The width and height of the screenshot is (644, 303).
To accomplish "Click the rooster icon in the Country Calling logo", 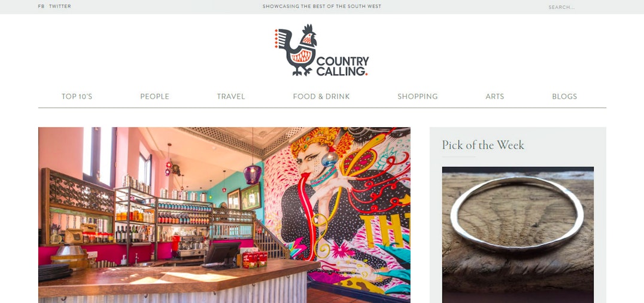I will tap(296, 50).
